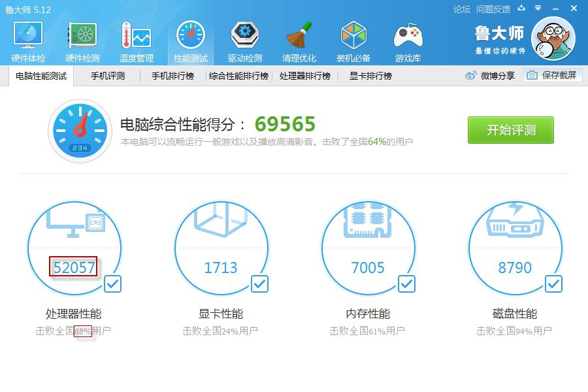Click the 磁盘性能 label
The image size is (588, 392).
coord(515,314)
